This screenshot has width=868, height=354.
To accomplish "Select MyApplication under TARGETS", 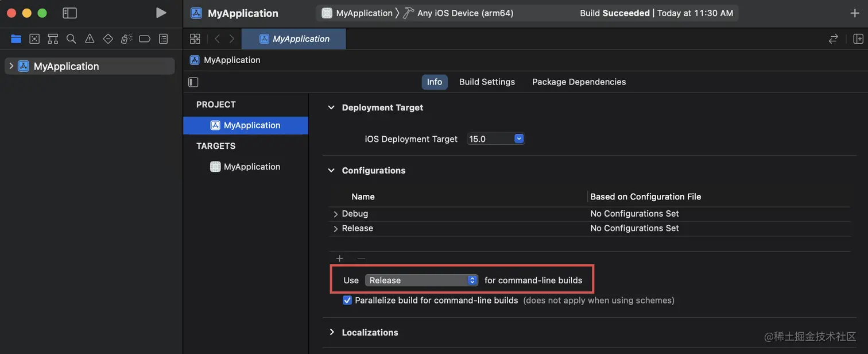I will pos(246,167).
